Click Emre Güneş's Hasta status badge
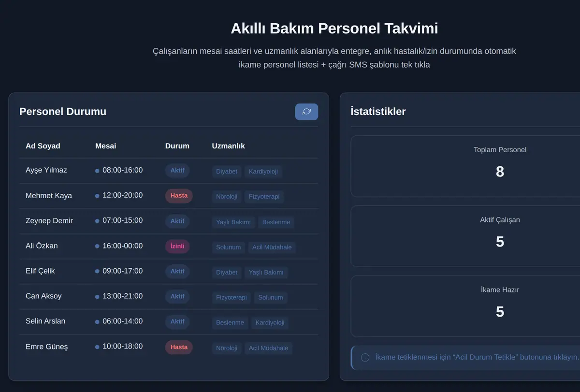The height and width of the screenshot is (392, 580). 179,347
